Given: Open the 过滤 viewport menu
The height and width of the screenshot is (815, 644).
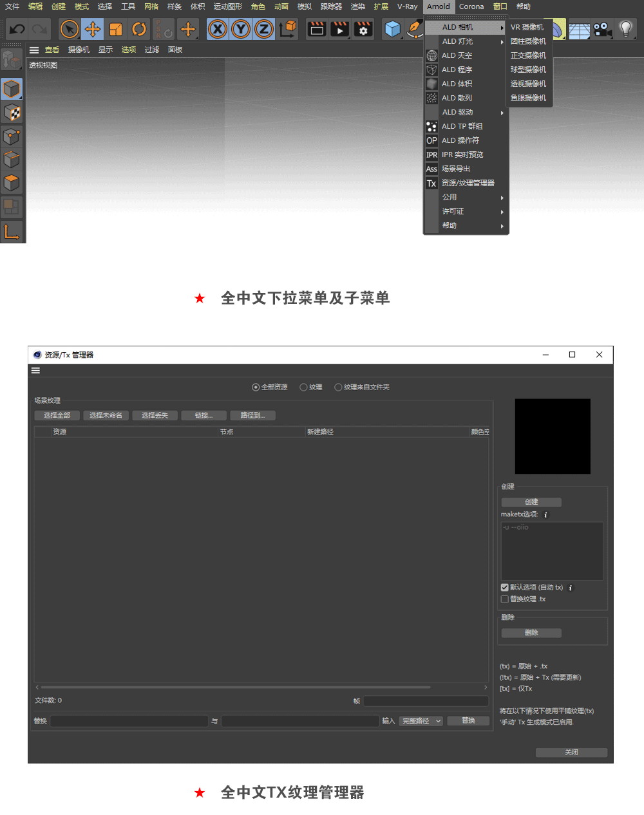Looking at the screenshot, I should 152,50.
